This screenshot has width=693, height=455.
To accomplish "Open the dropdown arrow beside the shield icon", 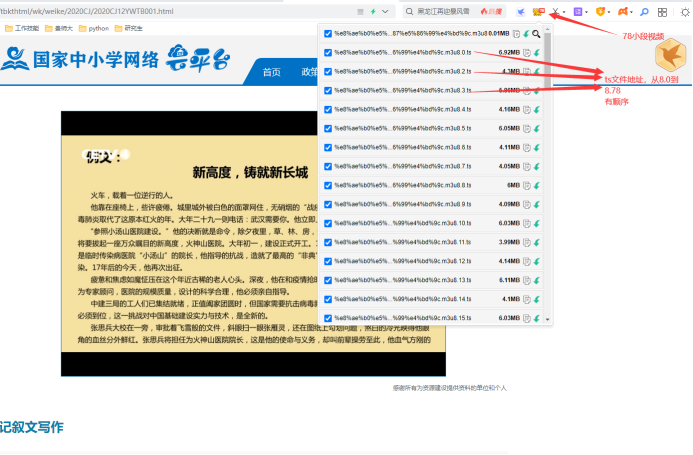I will point(609,12).
